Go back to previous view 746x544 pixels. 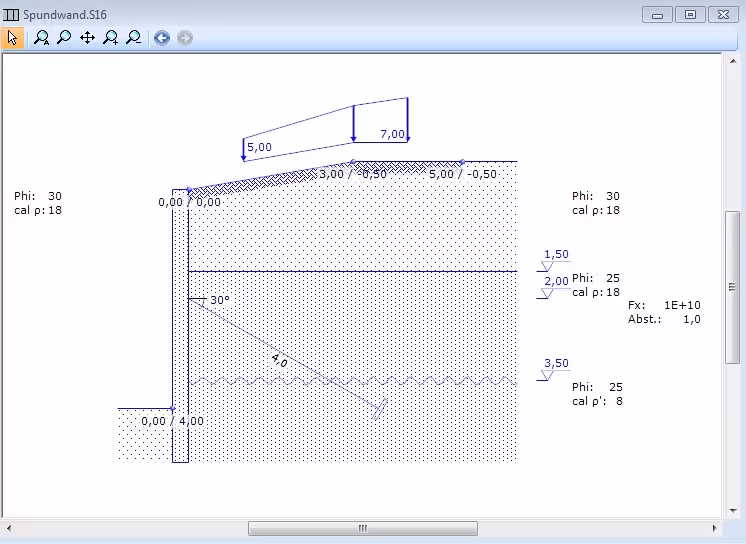tap(162, 38)
